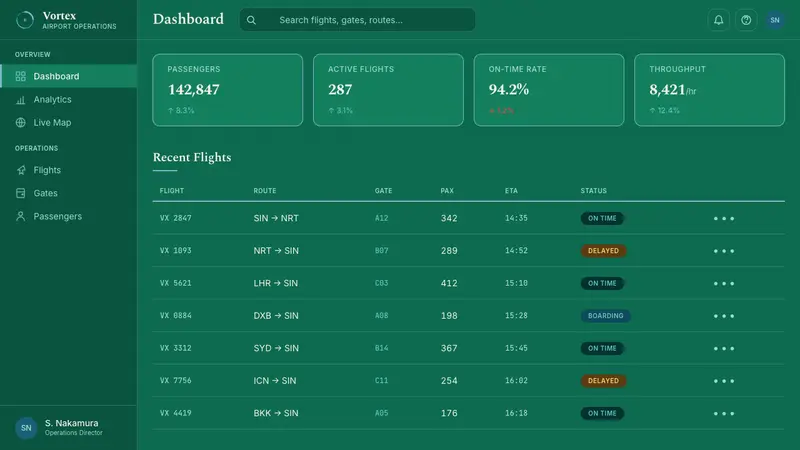Click gate B07 cell
Viewport: 800px width, 450px height.
382,251
